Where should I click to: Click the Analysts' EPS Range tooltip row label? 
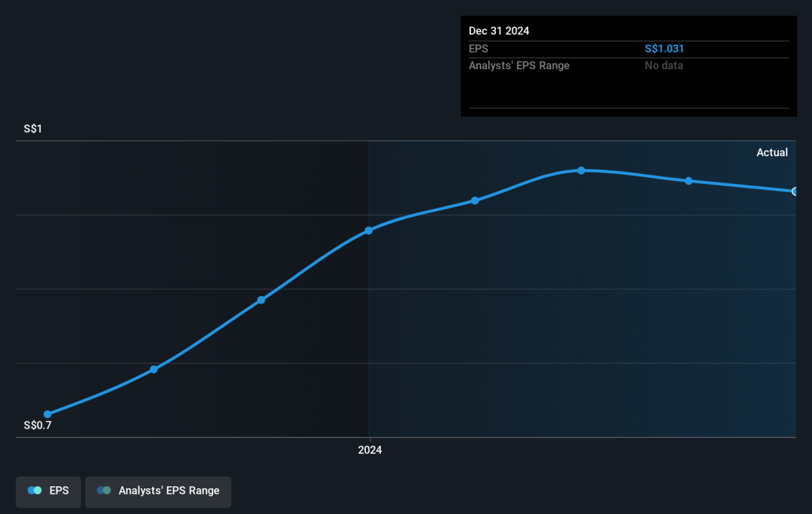tap(519, 66)
